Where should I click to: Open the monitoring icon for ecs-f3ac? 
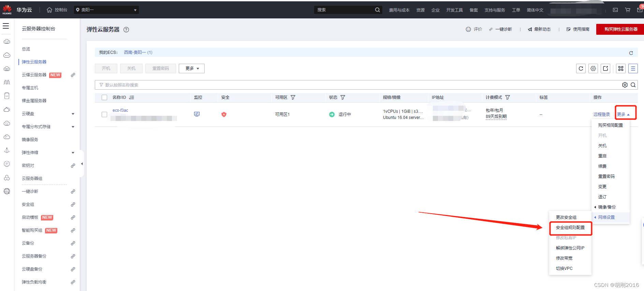tap(197, 114)
